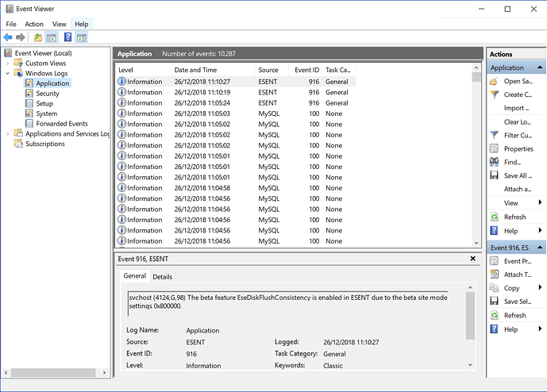Viewport: 547px width, 392px height.
Task: Expand the Custom Views tree node
Action: (x=9, y=63)
